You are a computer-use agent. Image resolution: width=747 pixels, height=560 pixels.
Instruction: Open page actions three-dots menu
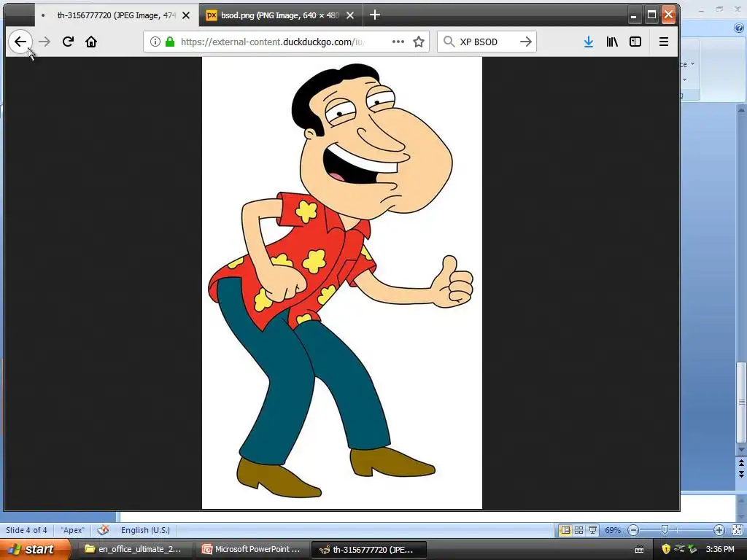[x=398, y=42]
